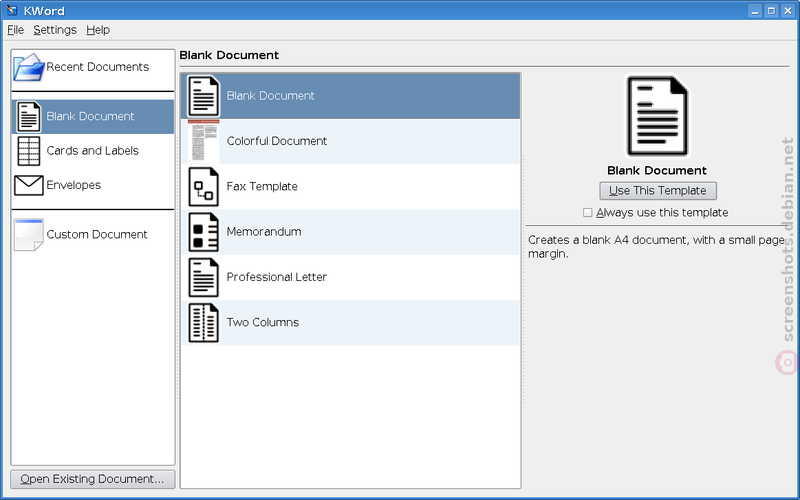This screenshot has height=500, width=800.
Task: Select Cards and Labels category label
Action: (x=92, y=151)
